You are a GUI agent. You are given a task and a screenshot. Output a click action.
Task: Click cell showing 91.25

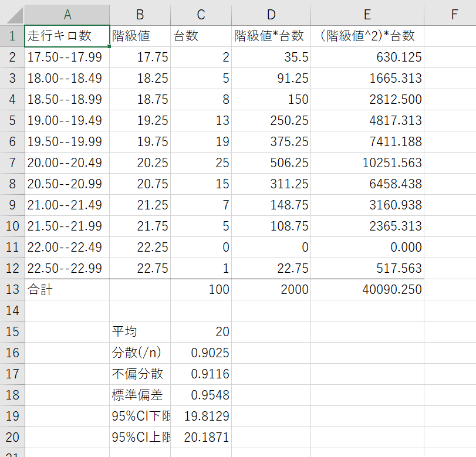(x=271, y=78)
